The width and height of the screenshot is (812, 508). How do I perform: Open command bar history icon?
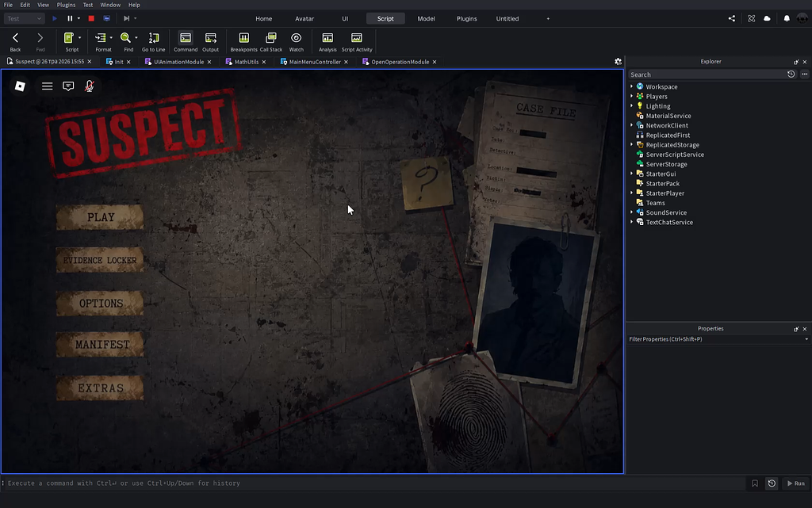tap(772, 483)
